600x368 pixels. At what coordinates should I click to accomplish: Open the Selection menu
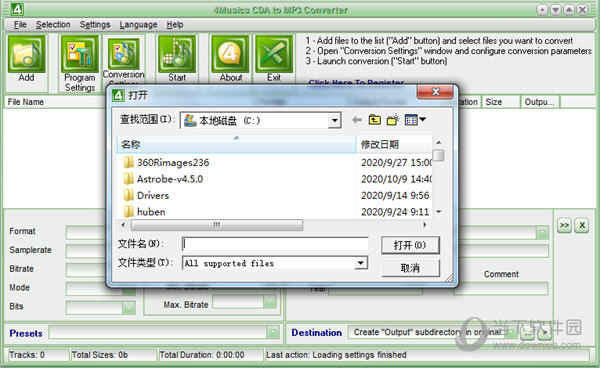53,24
